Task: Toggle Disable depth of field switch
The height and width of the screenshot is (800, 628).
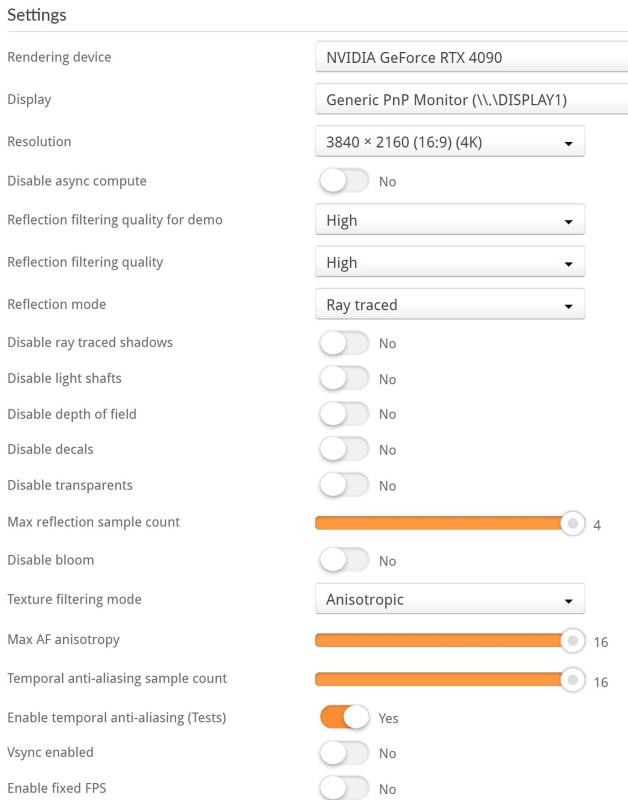Action: click(x=343, y=414)
